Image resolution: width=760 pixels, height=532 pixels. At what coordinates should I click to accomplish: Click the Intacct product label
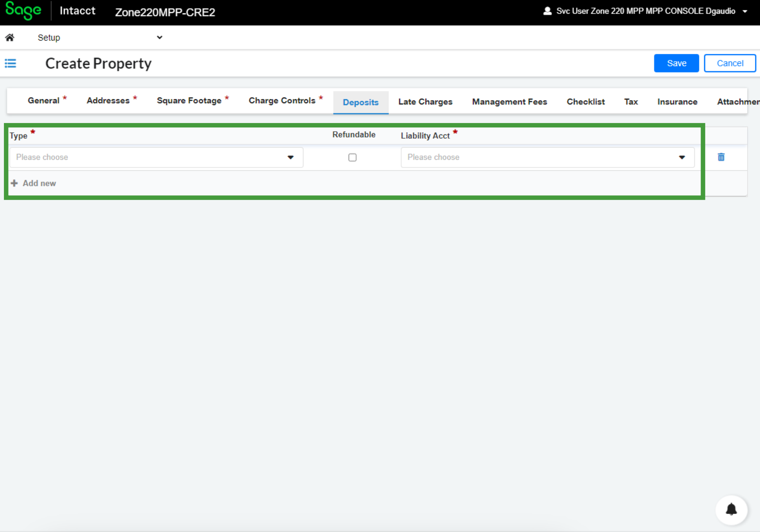pyautogui.click(x=77, y=11)
